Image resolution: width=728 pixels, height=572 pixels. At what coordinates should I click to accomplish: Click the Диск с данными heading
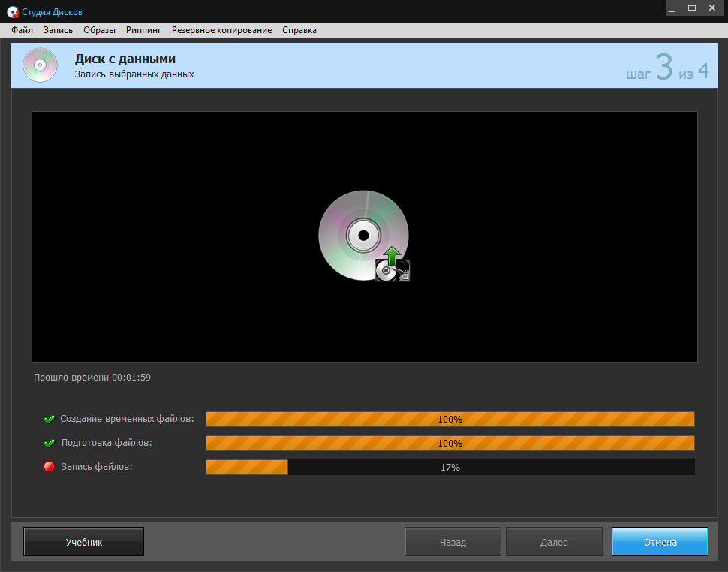[x=125, y=59]
